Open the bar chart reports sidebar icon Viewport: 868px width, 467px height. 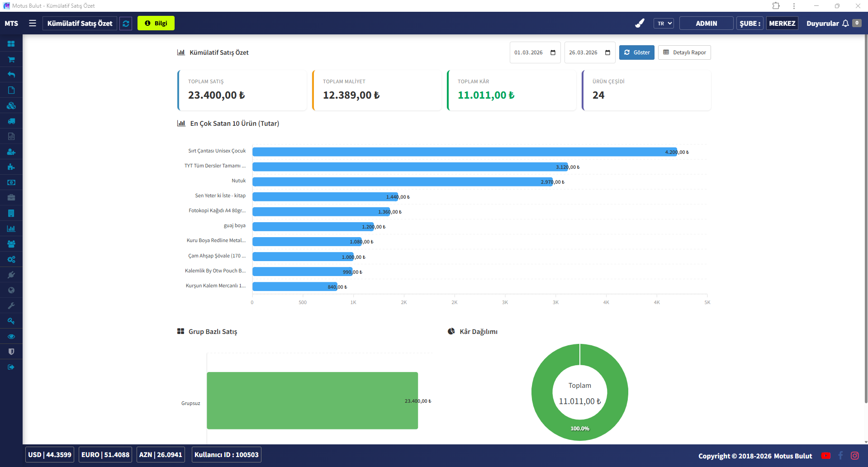click(x=11, y=229)
